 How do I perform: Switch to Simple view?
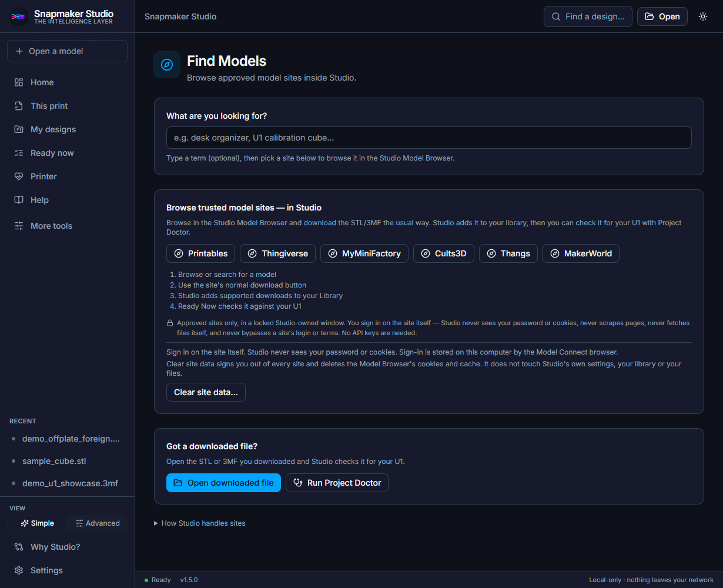(37, 523)
